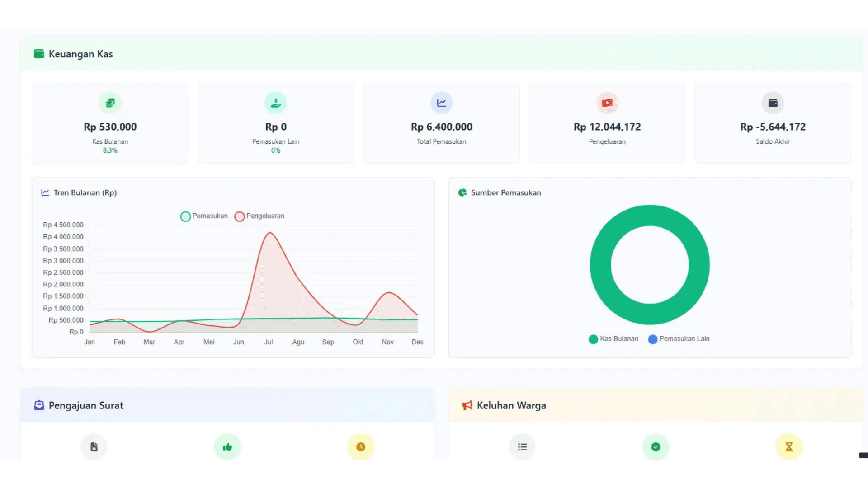Click the Keuangan Kas section header
This screenshot has height=488, width=868.
pyautogui.click(x=80, y=54)
